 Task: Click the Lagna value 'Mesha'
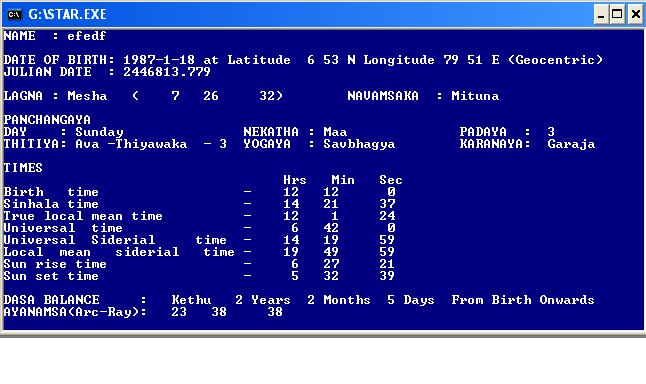click(x=87, y=96)
